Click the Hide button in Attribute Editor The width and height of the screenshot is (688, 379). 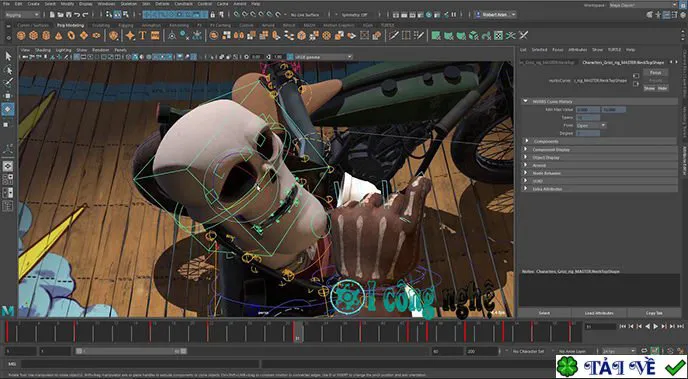(663, 89)
